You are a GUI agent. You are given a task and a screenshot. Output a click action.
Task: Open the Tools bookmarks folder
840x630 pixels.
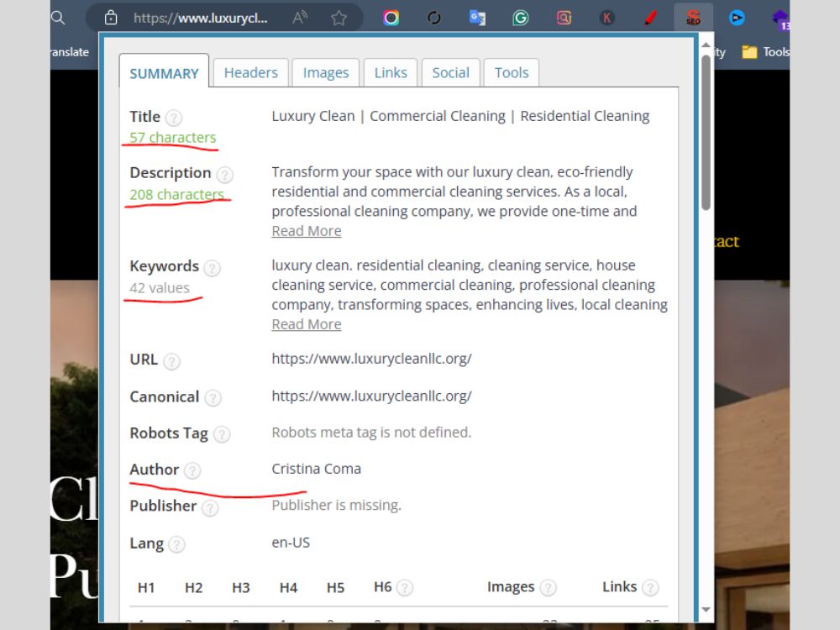pos(765,52)
